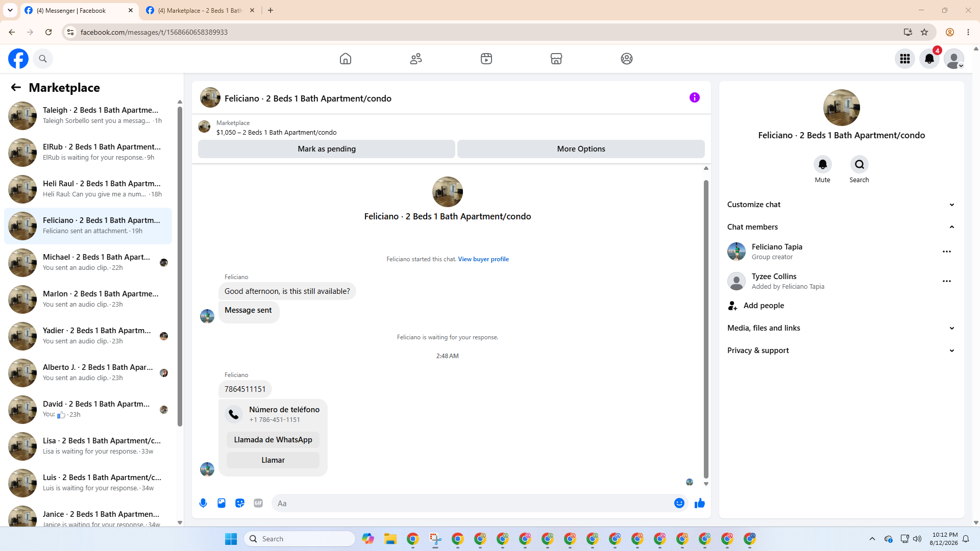Open the Friends icon in top navigation
The image size is (980, 551).
(416, 59)
